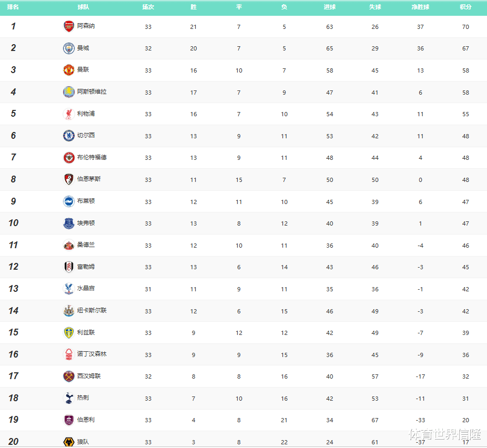Click the Arsenal (阿森纳) club crest
The image size is (487, 448).
point(69,26)
